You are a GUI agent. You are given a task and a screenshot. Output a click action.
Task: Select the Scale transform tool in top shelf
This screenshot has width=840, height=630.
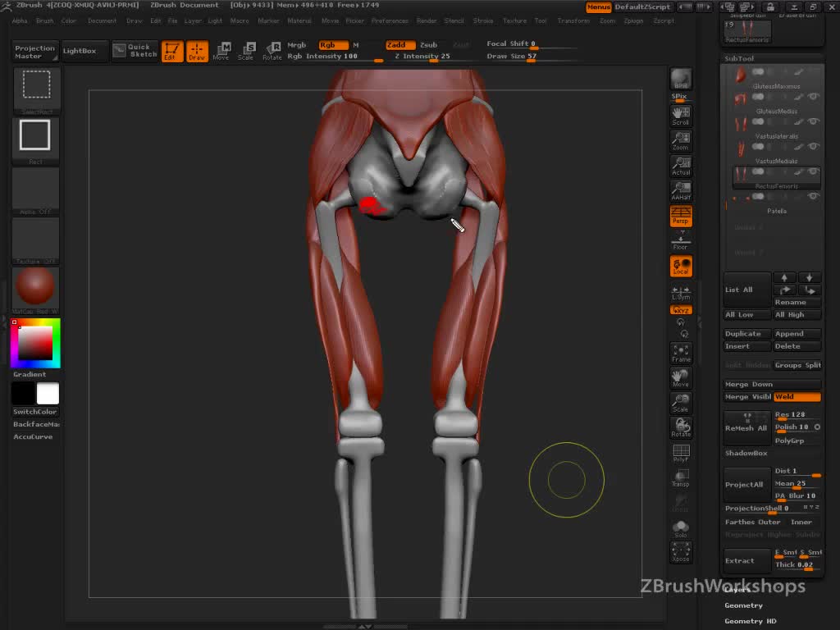(x=245, y=51)
